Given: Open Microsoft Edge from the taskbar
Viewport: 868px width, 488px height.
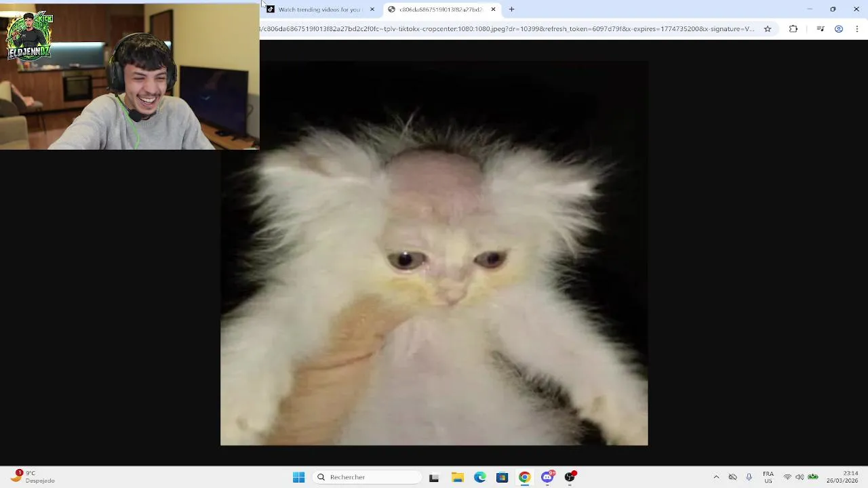Looking at the screenshot, I should pos(479,477).
